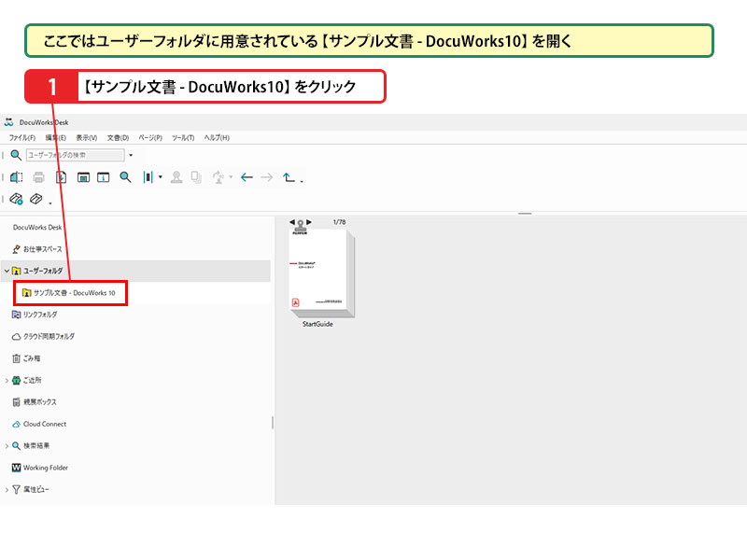Click the printer toolbar icon

[x=38, y=177]
